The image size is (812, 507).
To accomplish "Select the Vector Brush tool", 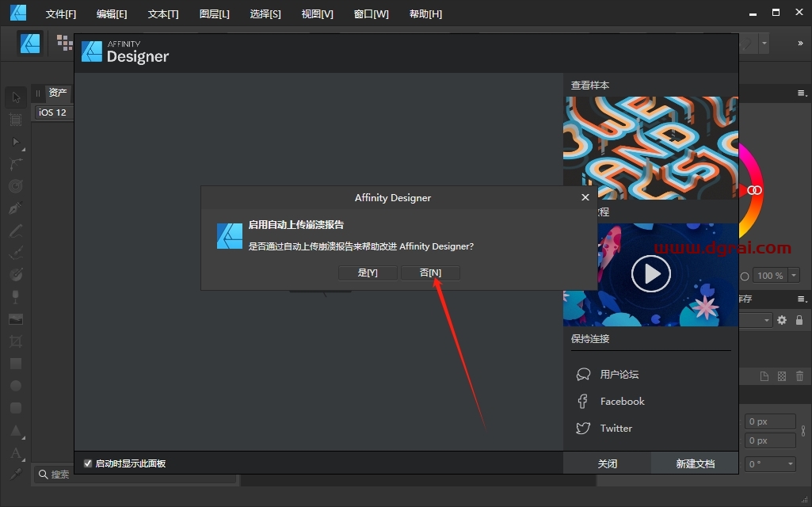I will coord(16,253).
